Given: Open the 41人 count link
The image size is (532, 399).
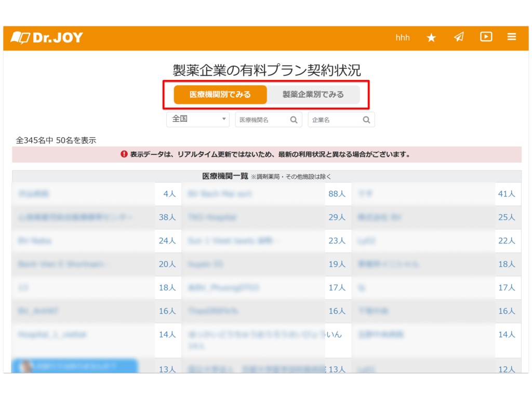Looking at the screenshot, I should 507,194.
